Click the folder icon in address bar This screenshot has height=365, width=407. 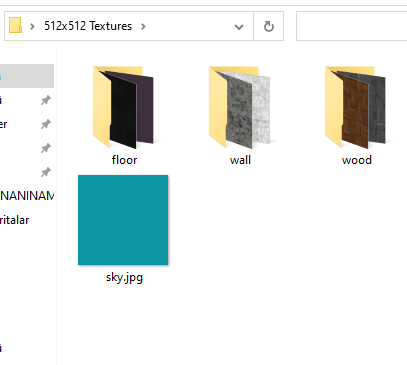(x=15, y=25)
